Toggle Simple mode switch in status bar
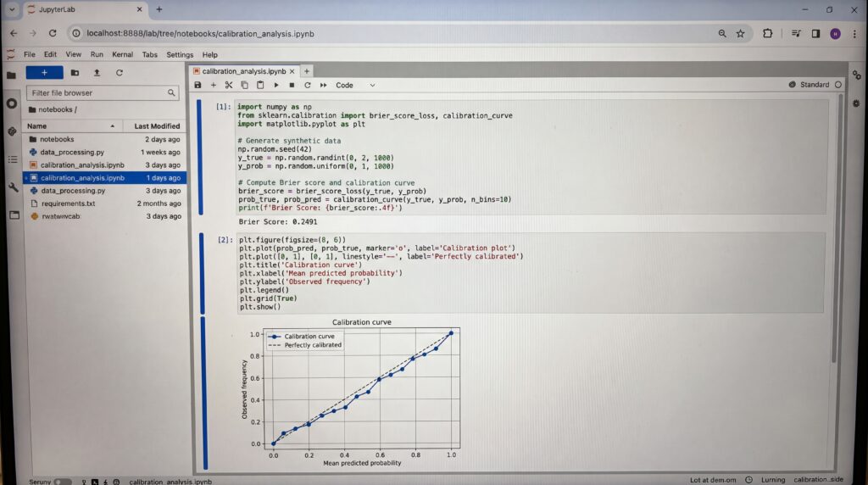The height and width of the screenshot is (485, 868). pyautogui.click(x=63, y=482)
